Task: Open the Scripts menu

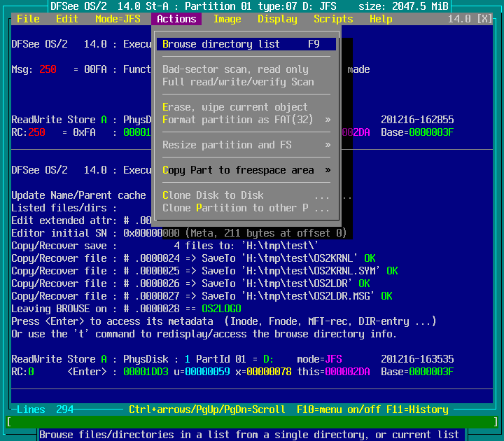Action: pos(333,19)
